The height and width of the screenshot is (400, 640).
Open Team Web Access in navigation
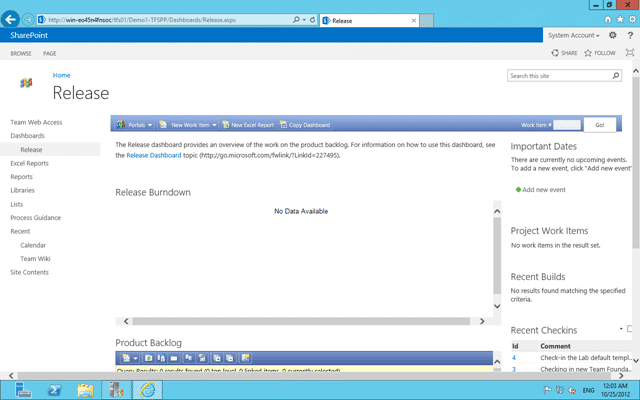coord(36,122)
